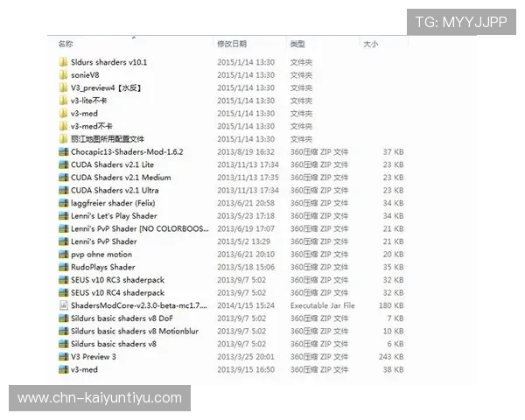Sort by the 名称 column header

tap(66, 44)
